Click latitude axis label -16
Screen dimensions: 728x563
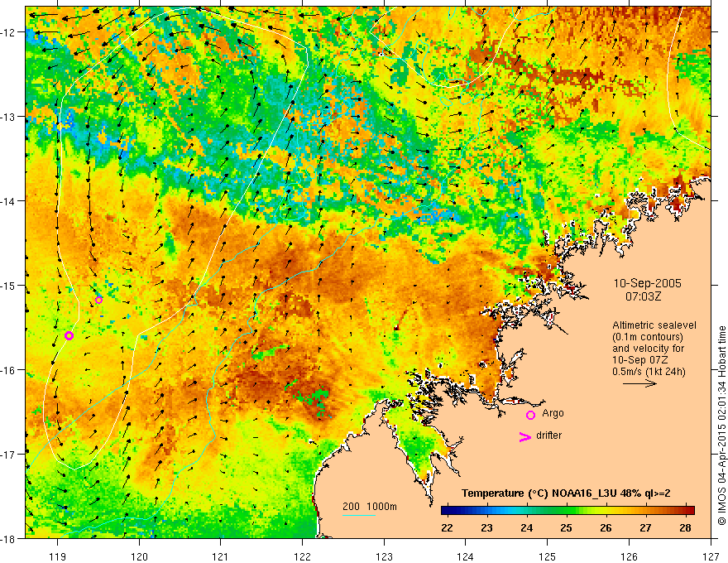click(9, 370)
